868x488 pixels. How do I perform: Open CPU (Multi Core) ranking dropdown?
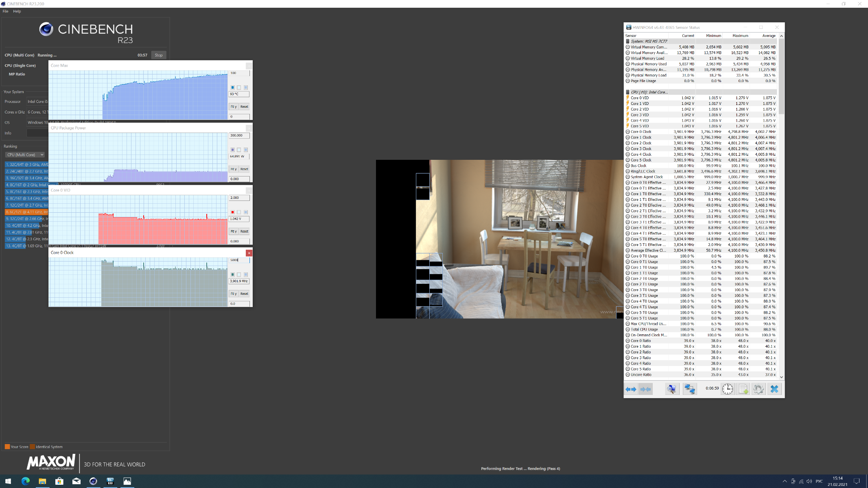click(25, 155)
